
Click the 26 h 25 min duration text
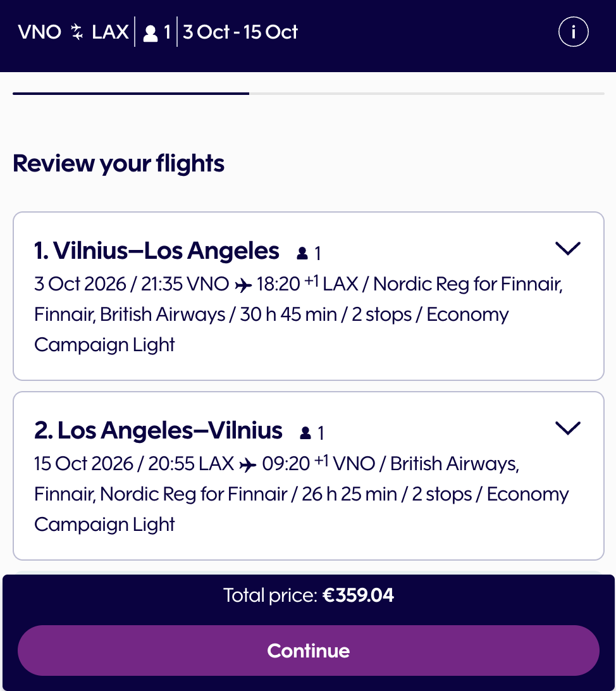[x=350, y=494]
